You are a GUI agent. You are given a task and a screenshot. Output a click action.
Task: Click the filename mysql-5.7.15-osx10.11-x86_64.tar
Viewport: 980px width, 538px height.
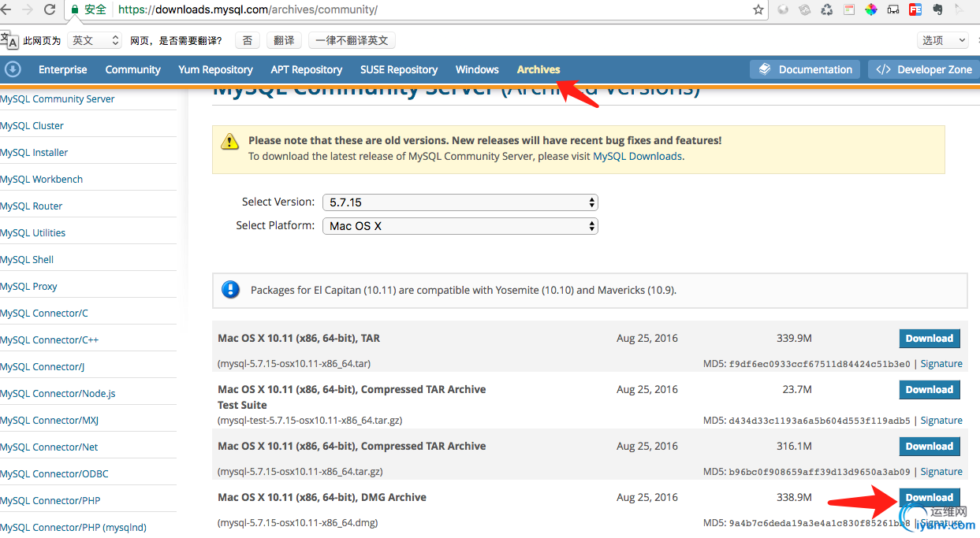pos(294,364)
